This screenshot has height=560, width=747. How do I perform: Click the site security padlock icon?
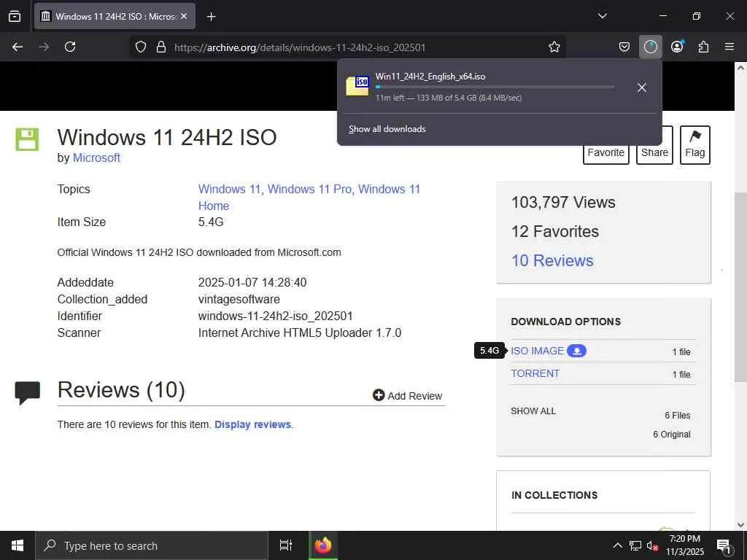point(161,47)
